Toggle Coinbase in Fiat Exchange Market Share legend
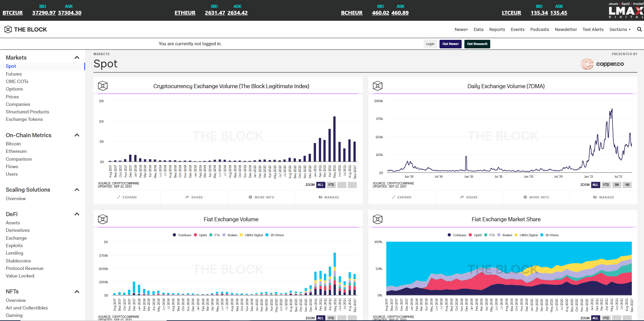 coord(457,235)
